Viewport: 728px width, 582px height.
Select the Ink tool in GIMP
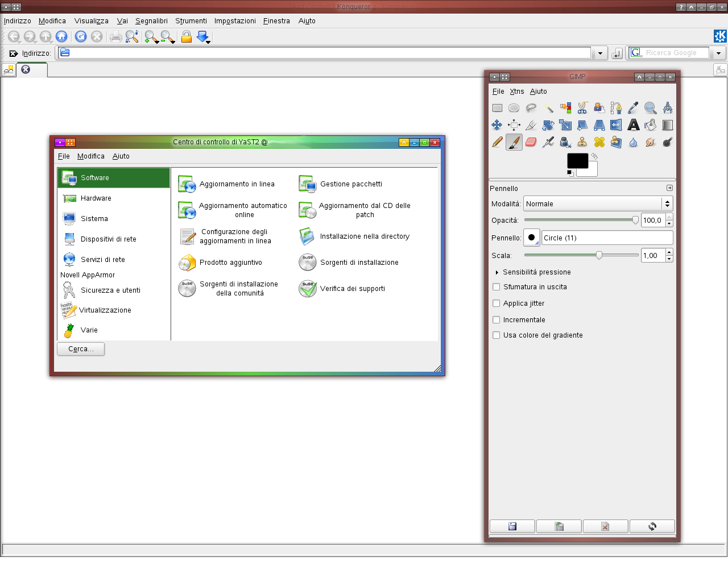point(565,142)
